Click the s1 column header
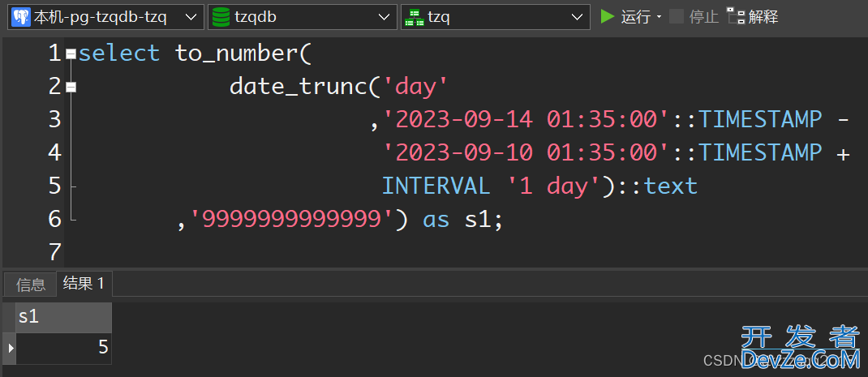The width and height of the screenshot is (868, 377). point(63,317)
